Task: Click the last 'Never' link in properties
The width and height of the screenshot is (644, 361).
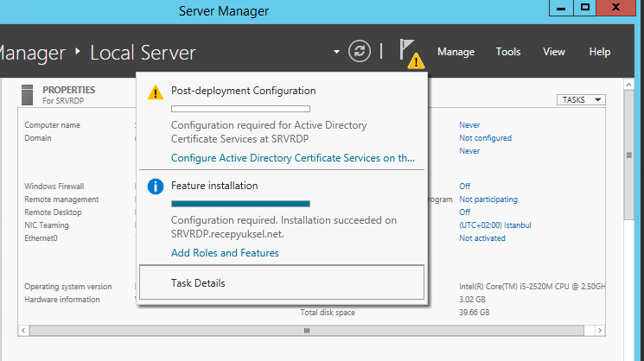Action: 469,150
